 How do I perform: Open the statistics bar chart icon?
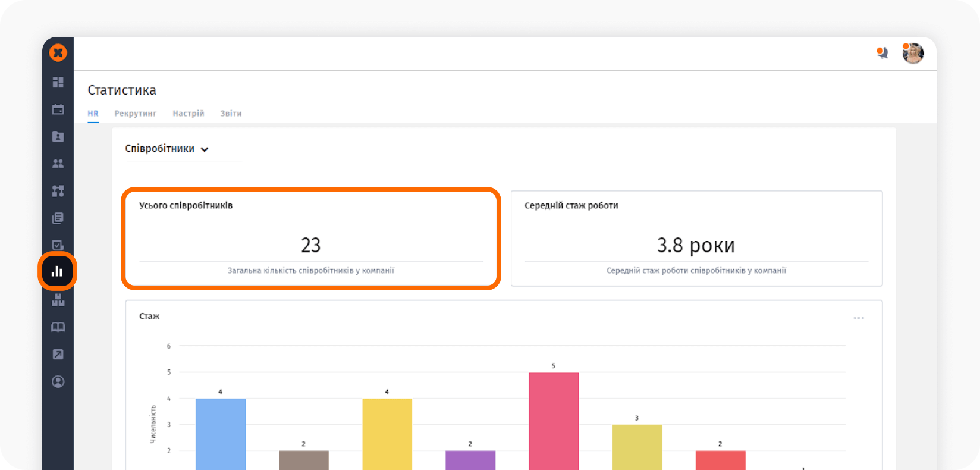pos(58,272)
